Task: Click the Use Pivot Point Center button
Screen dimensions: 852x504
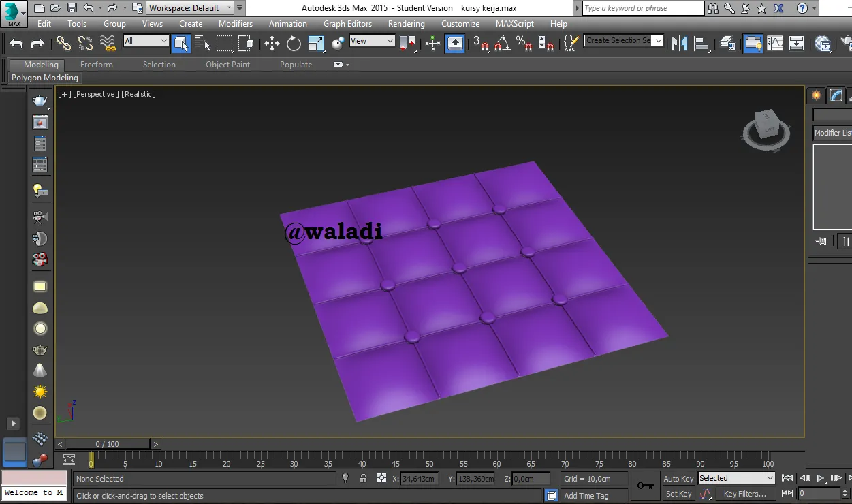Action: 407,44
